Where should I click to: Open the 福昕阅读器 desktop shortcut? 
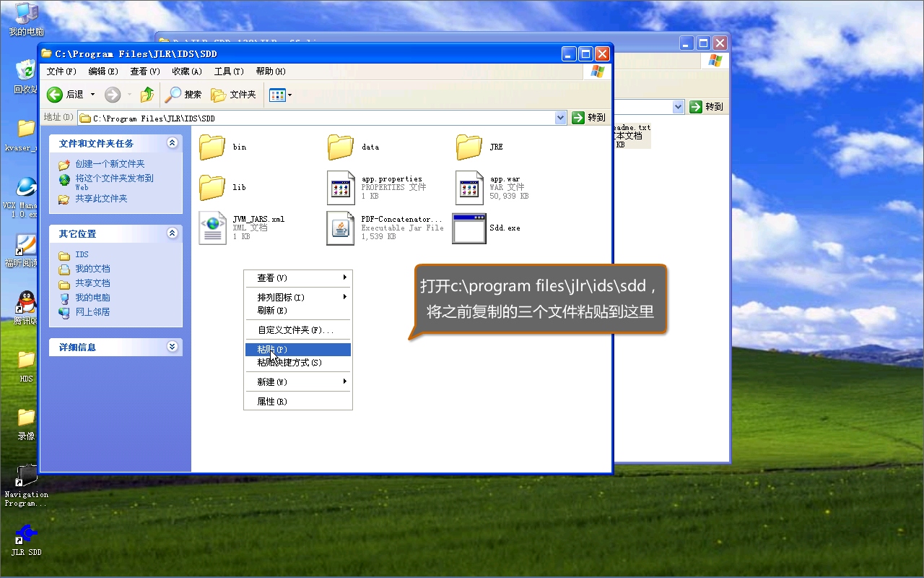click(22, 251)
